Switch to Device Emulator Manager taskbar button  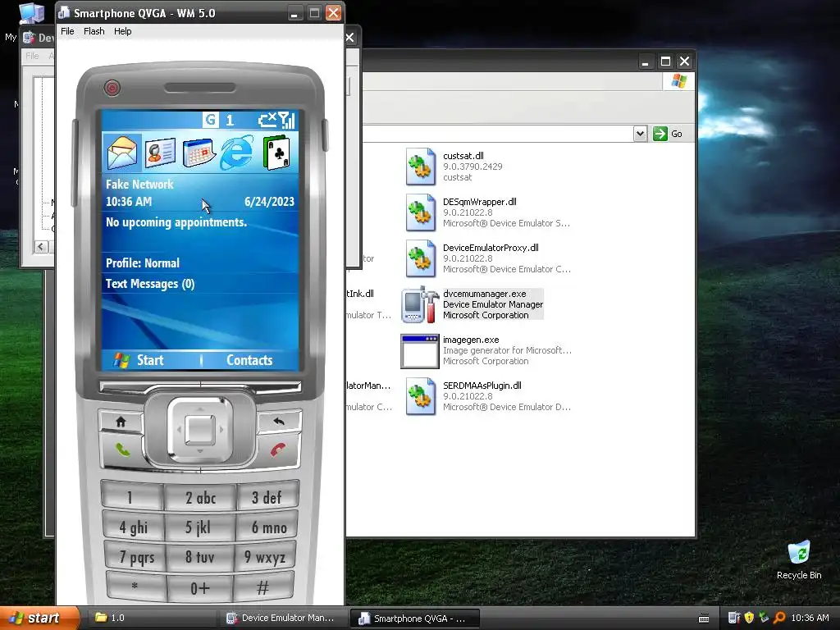(x=283, y=619)
